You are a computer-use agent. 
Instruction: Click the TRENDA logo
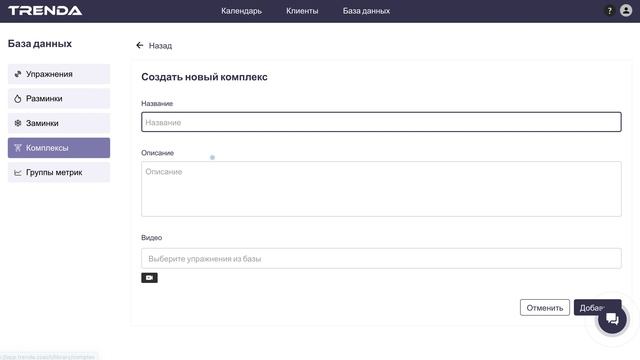click(x=45, y=11)
